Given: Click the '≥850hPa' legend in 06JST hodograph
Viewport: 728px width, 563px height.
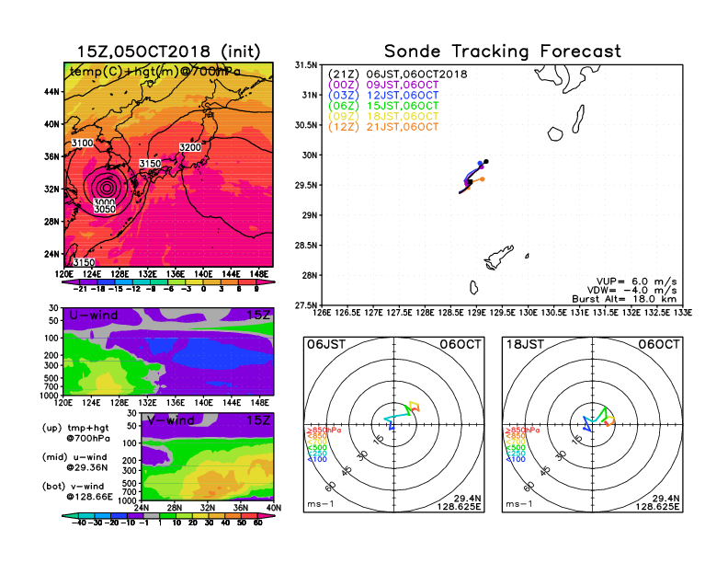Looking at the screenshot, I should tap(324, 431).
